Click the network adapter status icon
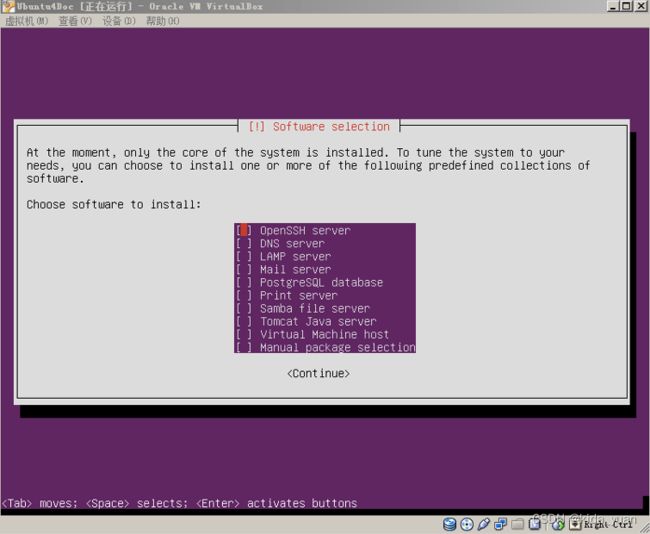The width and height of the screenshot is (650, 534). 501,524
